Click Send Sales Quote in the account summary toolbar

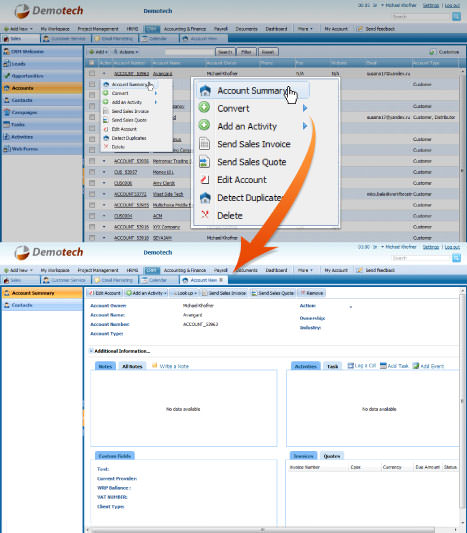(x=273, y=293)
